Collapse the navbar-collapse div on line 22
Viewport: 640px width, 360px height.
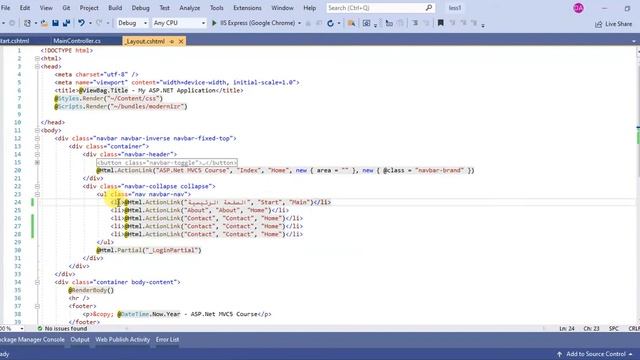coord(37,187)
